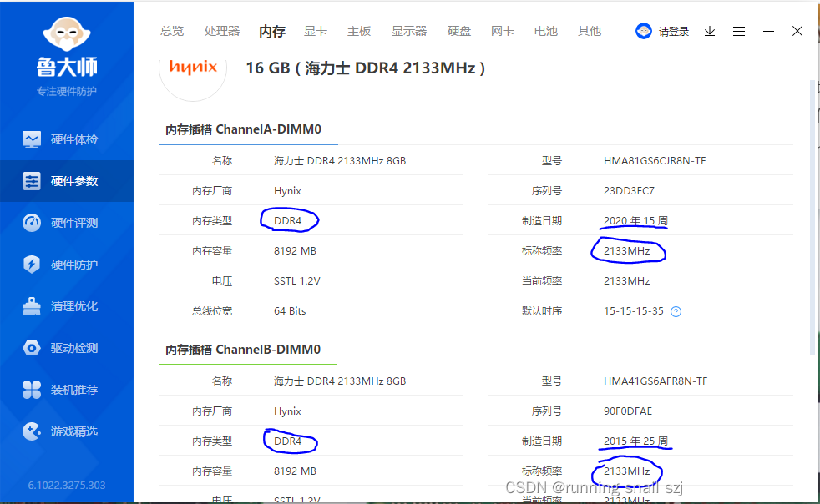Click manufacture date 2015 年 25 周
Viewport: 820px width, 504px height.
pos(635,441)
